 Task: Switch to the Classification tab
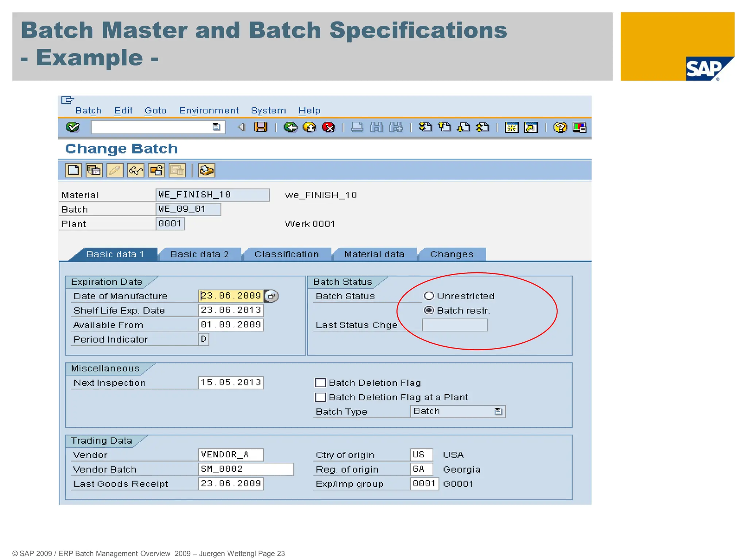(x=287, y=254)
